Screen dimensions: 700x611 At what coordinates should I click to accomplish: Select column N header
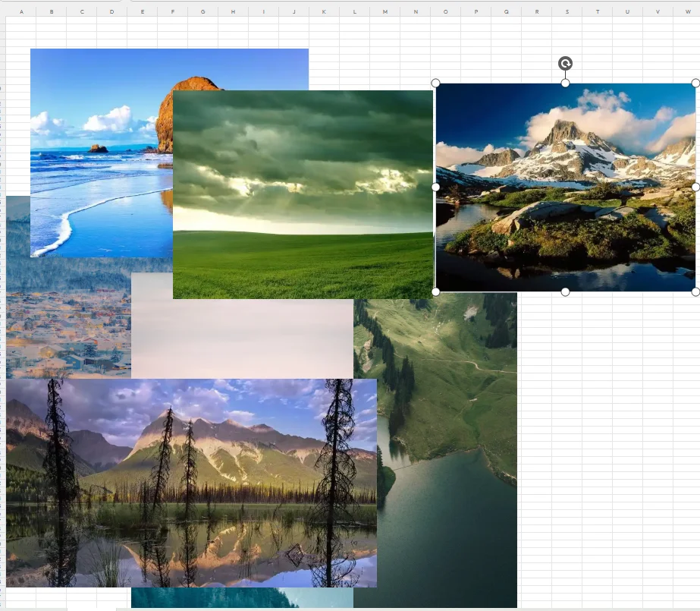coord(416,11)
